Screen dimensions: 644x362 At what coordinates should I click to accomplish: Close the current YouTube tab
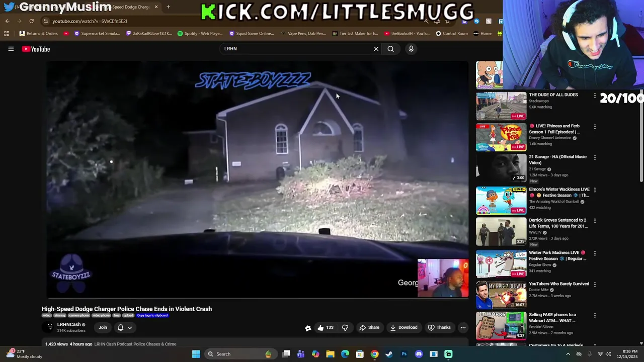156,7
